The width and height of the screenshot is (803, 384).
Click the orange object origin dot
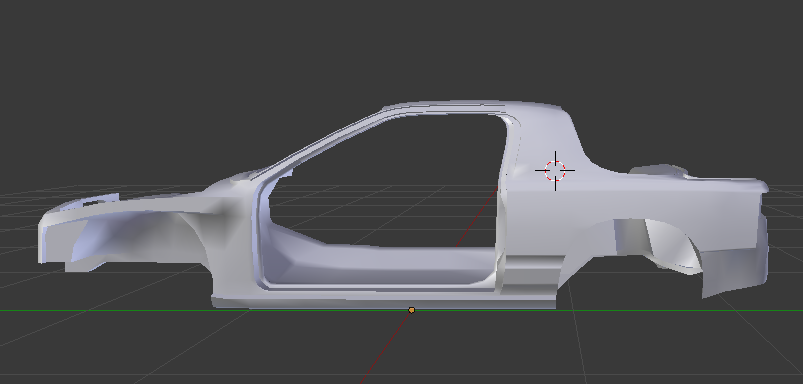(411, 310)
